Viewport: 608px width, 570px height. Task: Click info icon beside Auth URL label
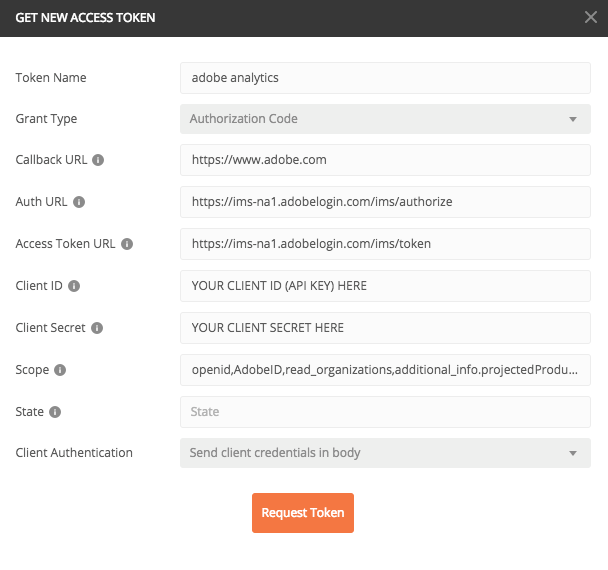pos(79,202)
